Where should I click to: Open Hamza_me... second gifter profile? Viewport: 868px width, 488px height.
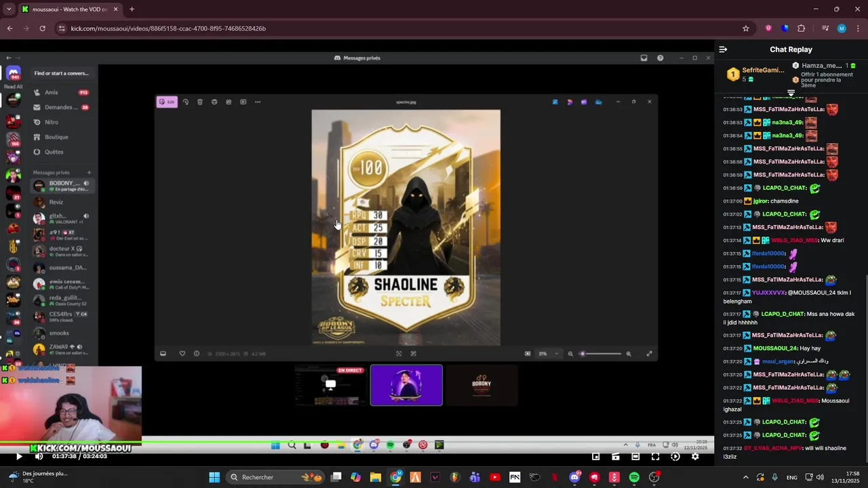821,66
